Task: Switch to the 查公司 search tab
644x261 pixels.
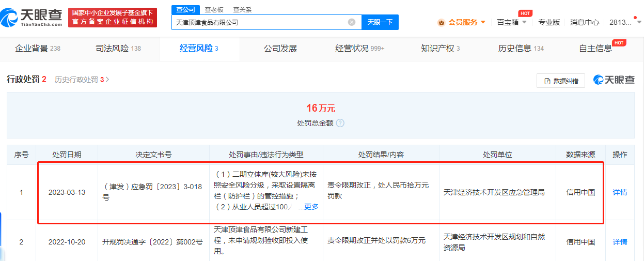Action: click(185, 9)
